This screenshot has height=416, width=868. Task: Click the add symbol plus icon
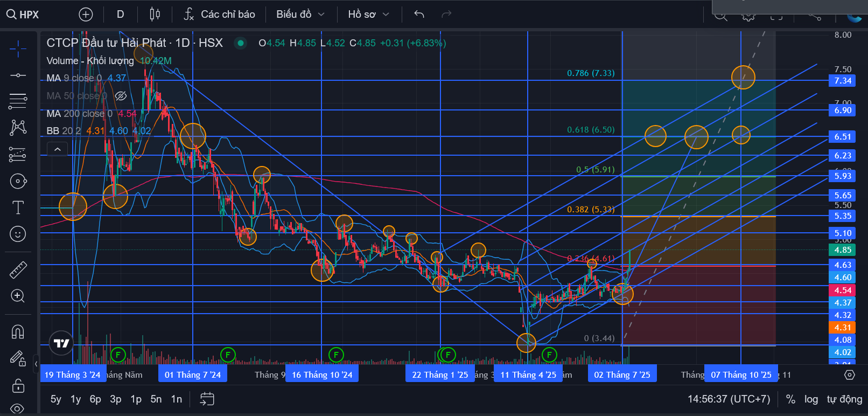coord(86,15)
